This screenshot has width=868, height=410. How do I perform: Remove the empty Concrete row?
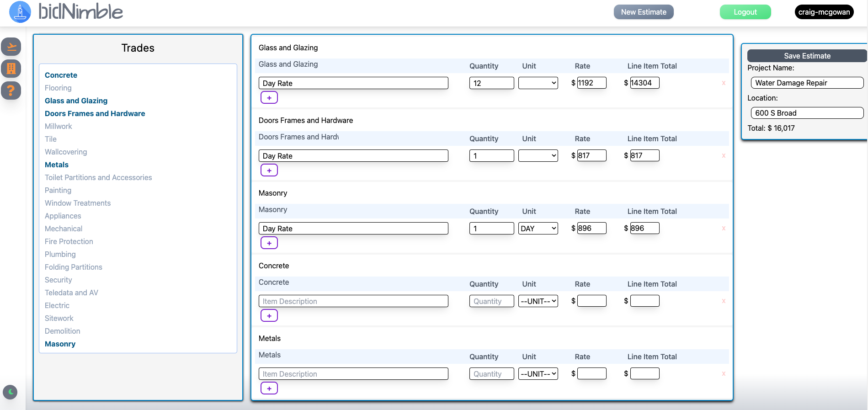[724, 301]
